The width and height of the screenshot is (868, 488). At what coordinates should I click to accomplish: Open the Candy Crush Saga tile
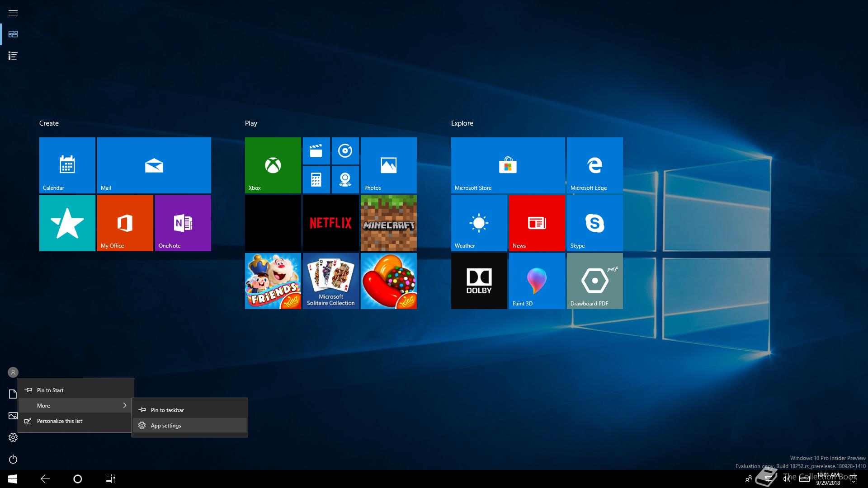point(389,281)
